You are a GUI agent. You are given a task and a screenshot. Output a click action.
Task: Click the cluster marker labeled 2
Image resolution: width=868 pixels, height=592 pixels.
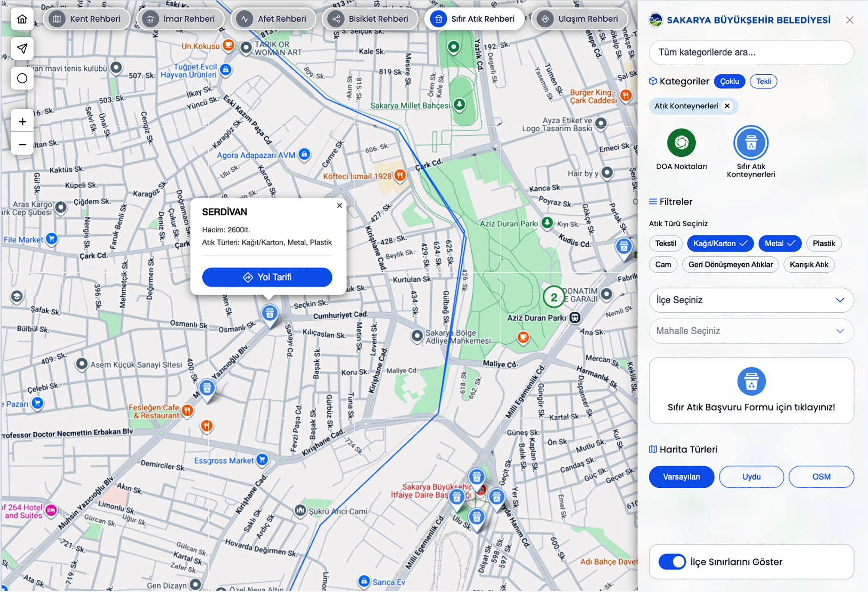(553, 297)
